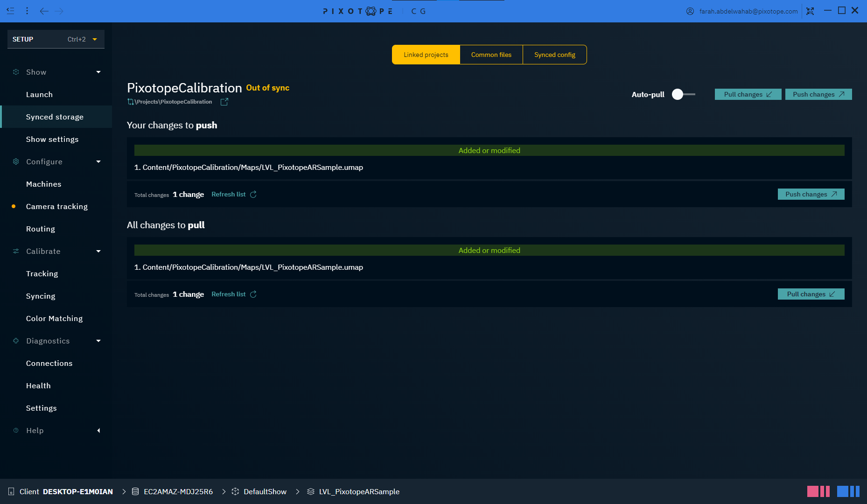The image size is (867, 504).
Task: Click the Pixotope logo in title bar
Action: pyautogui.click(x=358, y=11)
